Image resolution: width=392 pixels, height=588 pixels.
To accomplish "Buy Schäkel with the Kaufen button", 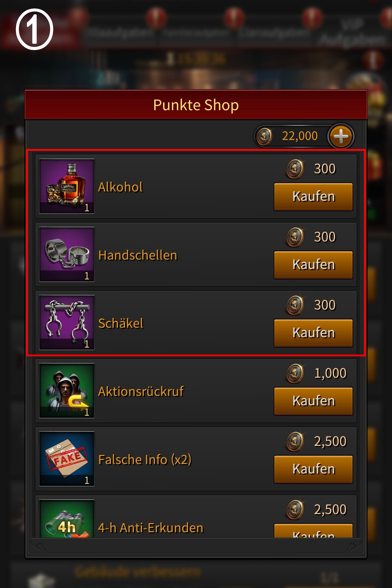I will (313, 333).
